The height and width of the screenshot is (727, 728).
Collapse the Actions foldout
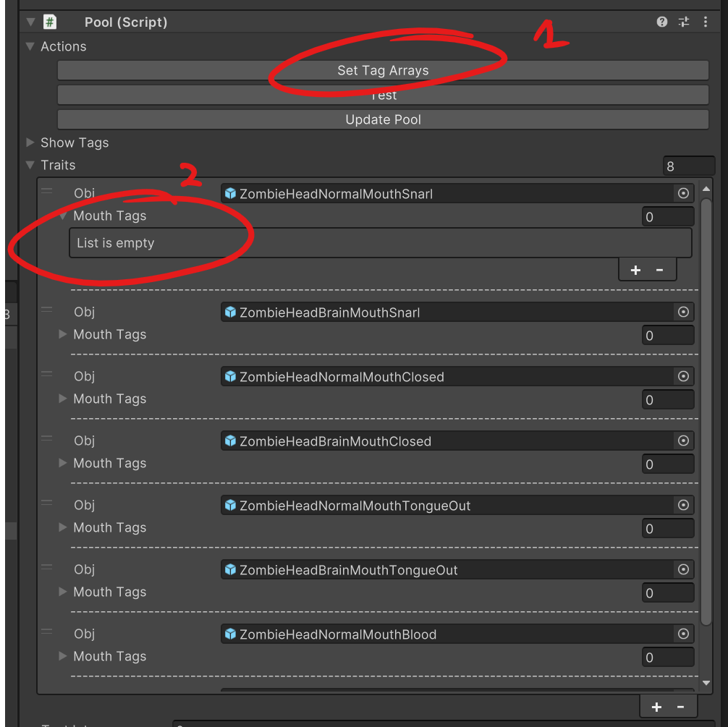coord(30,46)
